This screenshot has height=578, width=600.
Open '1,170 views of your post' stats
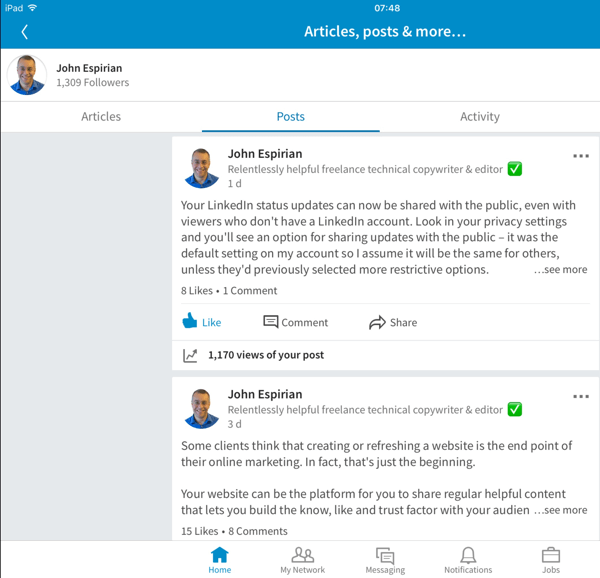pos(266,355)
